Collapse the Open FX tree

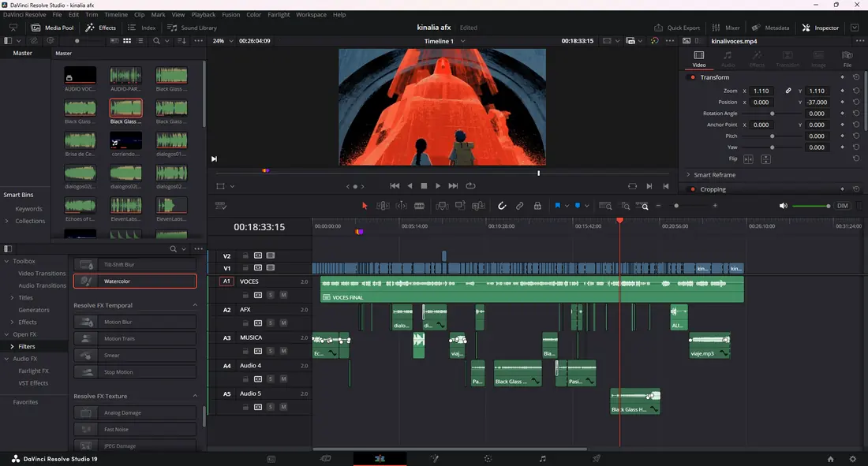[6, 334]
